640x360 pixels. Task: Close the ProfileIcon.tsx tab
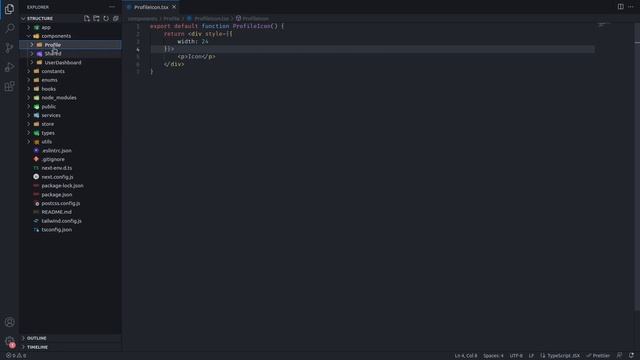pyautogui.click(x=174, y=7)
